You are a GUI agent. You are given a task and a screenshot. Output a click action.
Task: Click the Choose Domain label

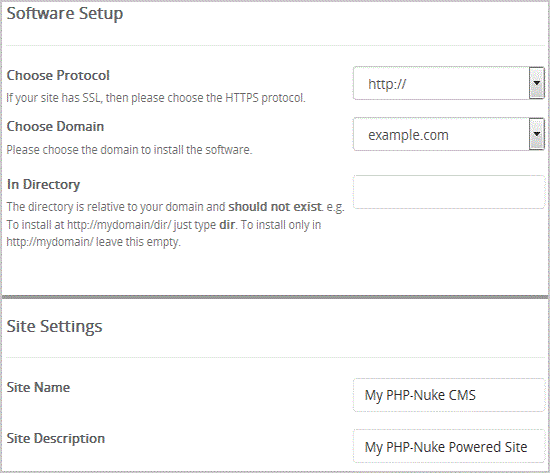tap(55, 126)
